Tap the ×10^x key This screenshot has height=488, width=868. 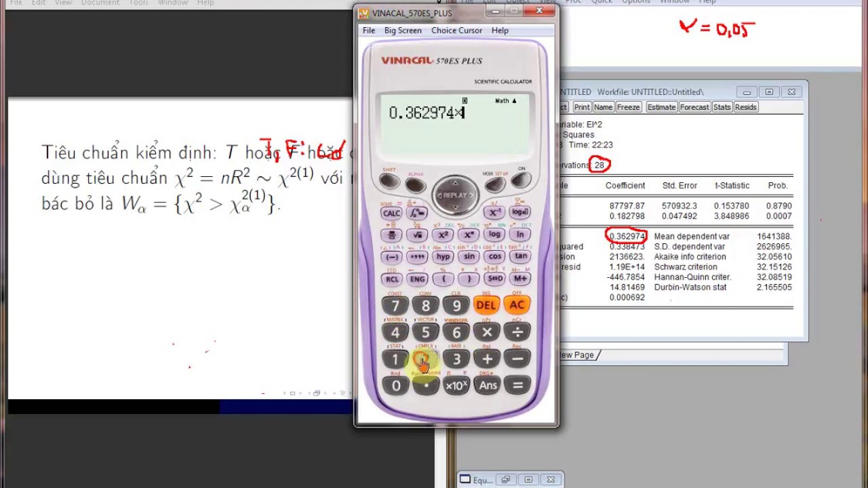click(456, 386)
